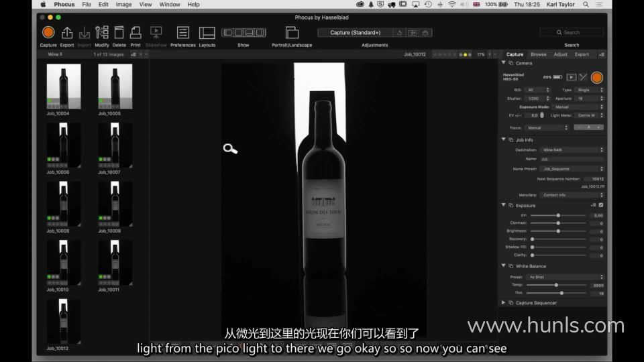
Task: Click the EV +/- stepper control
Action: pos(542,115)
